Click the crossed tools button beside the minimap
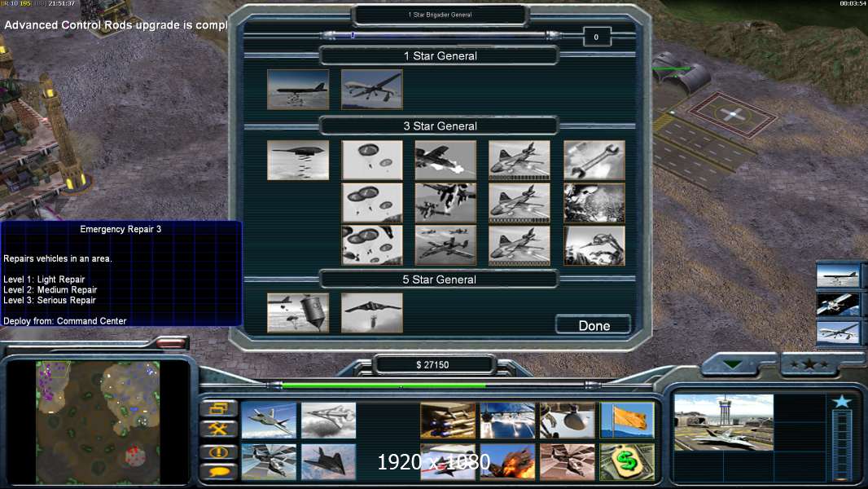 pyautogui.click(x=219, y=429)
